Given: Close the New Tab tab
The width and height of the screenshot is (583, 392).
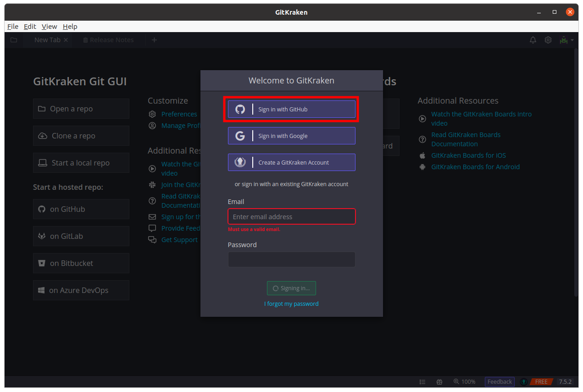Looking at the screenshot, I should click(x=66, y=40).
